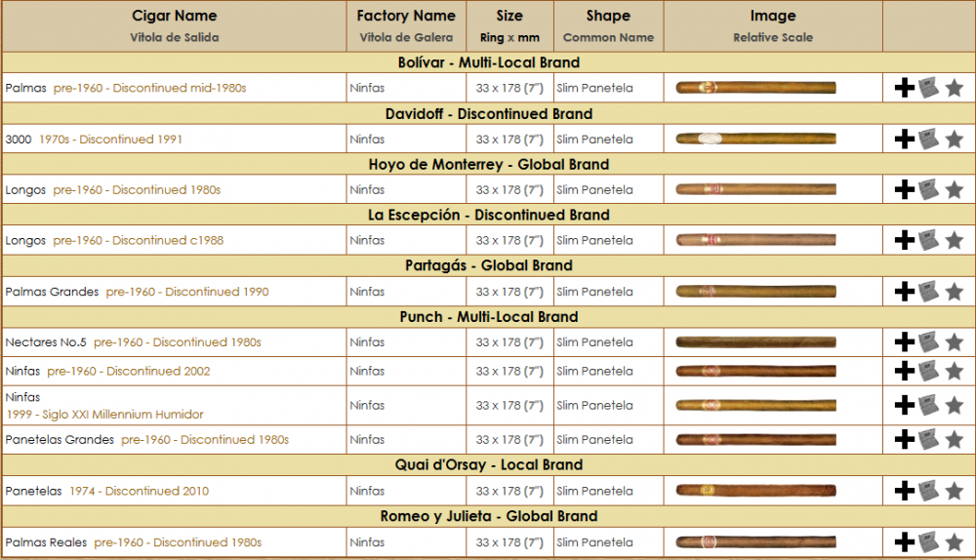Click the Davidoff - Discontinued Brand heading
Screen dimensions: 976x560
489,114
